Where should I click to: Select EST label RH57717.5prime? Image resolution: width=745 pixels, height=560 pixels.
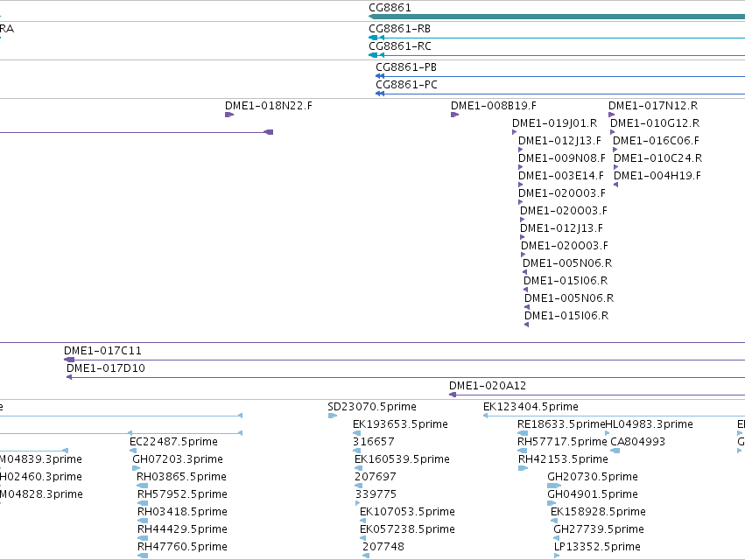tap(562, 442)
